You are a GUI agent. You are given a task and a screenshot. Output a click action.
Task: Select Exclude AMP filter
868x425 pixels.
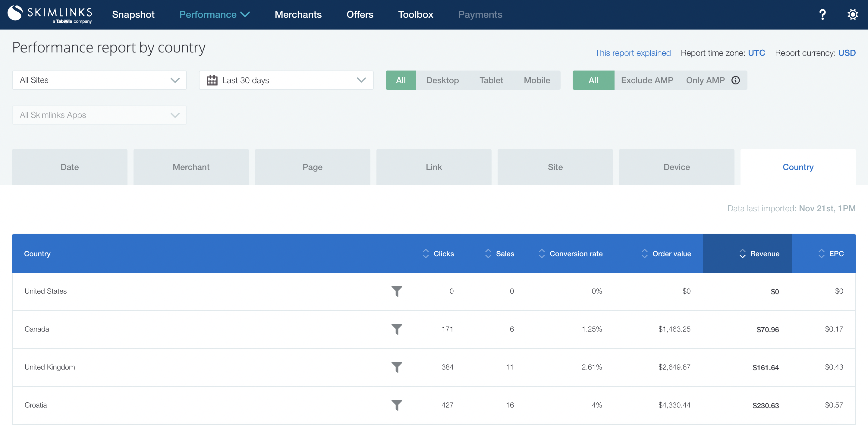(647, 80)
